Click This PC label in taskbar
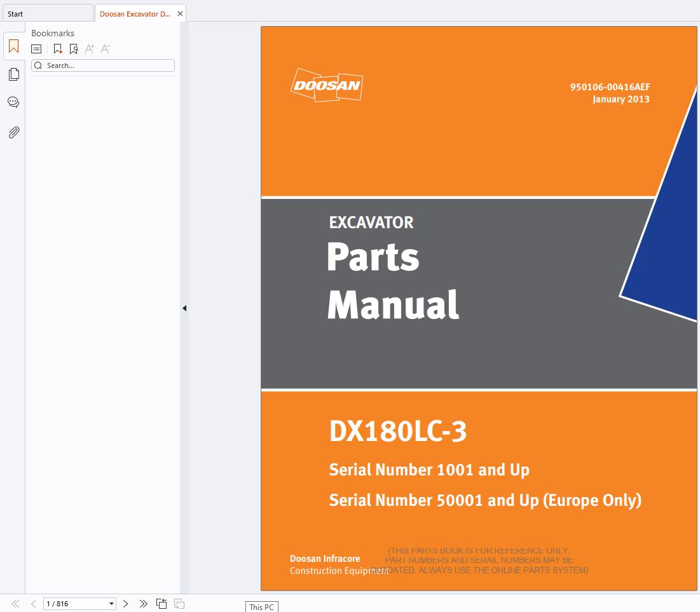Screen dimensions: 700x612 pyautogui.click(x=261, y=607)
